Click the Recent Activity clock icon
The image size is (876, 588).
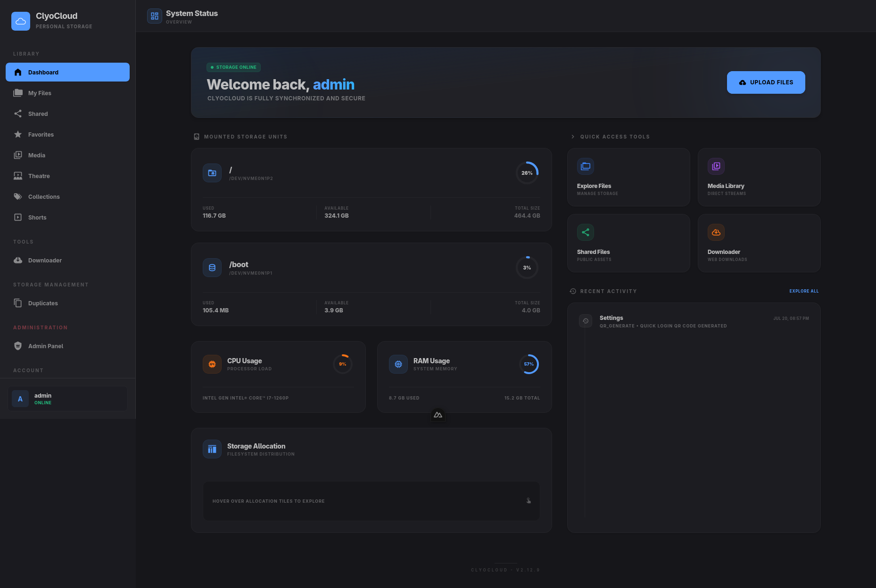click(x=573, y=291)
